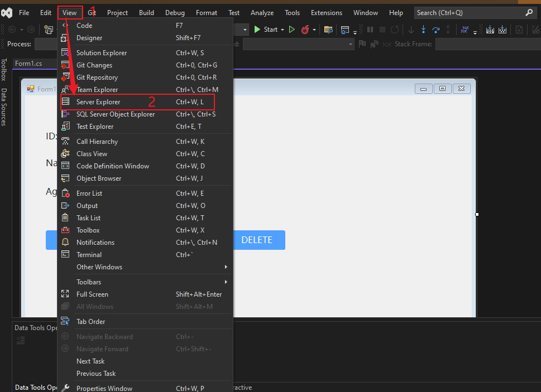Click the Notifications bell icon
This screenshot has height=392, width=541.
[x=65, y=242]
